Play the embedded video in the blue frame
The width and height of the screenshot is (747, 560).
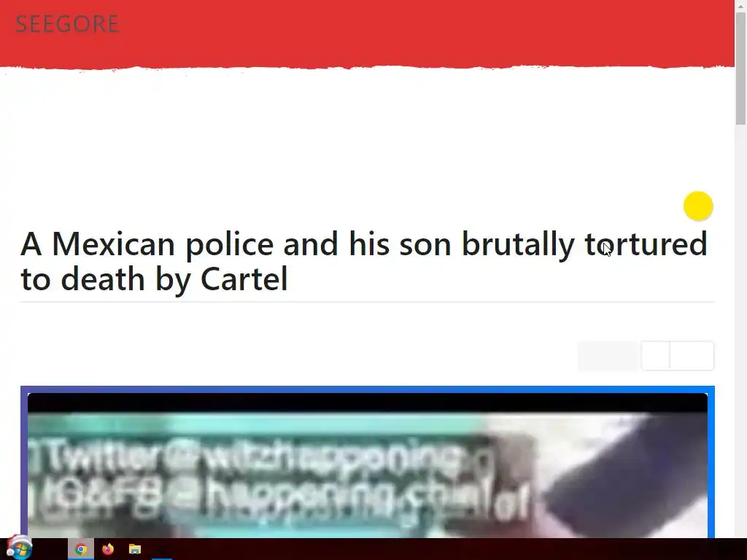(368, 465)
